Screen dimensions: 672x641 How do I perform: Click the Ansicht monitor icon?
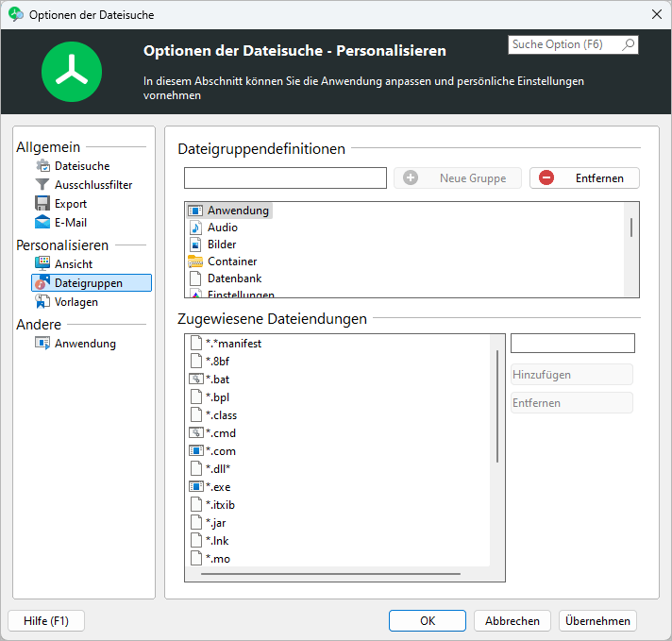[42, 263]
